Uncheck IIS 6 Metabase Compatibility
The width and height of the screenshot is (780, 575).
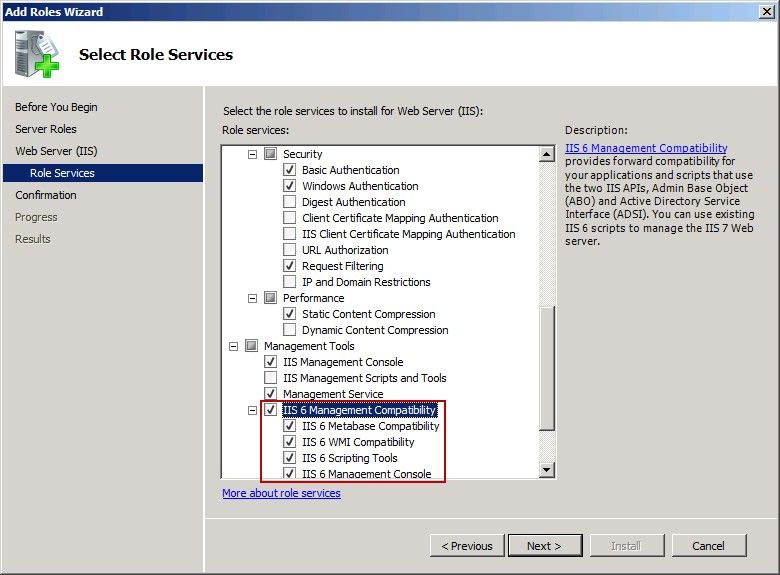(x=290, y=426)
